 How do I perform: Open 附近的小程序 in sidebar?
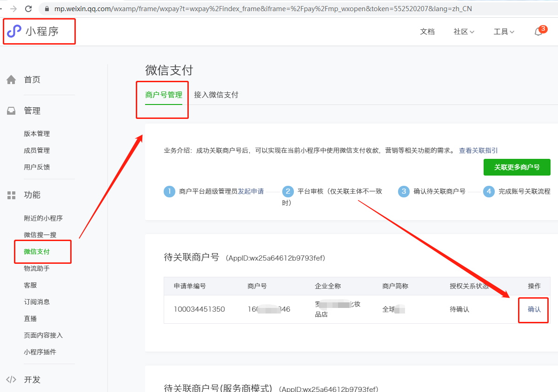43,218
